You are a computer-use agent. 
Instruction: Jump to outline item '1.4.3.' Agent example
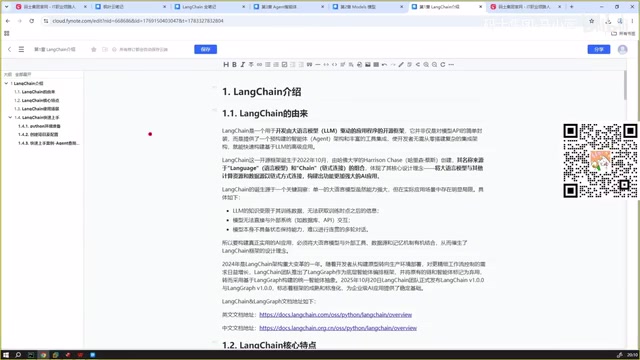[49, 143]
